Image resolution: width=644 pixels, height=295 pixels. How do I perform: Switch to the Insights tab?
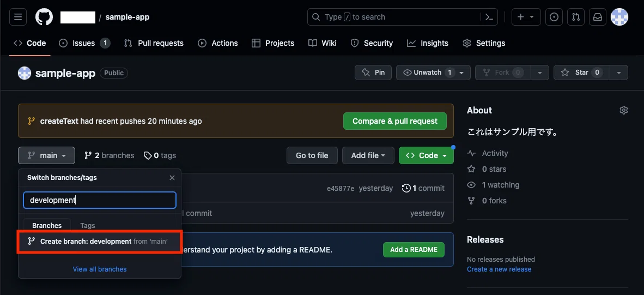[x=428, y=43]
